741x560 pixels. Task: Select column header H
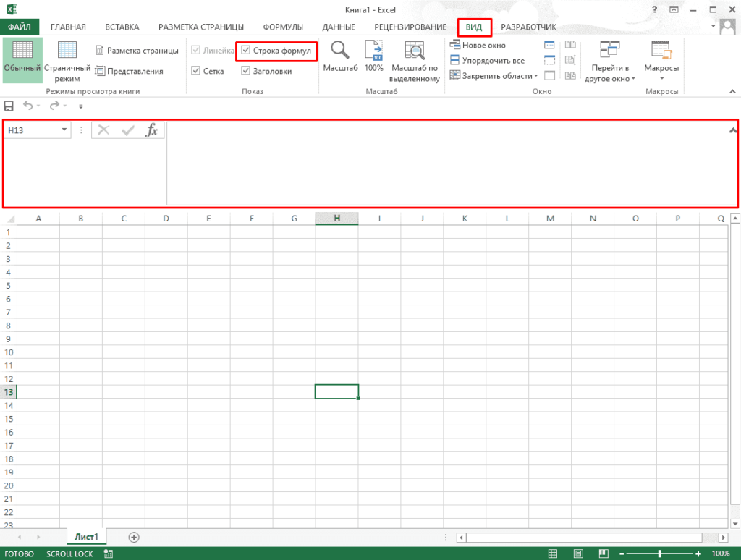click(336, 219)
